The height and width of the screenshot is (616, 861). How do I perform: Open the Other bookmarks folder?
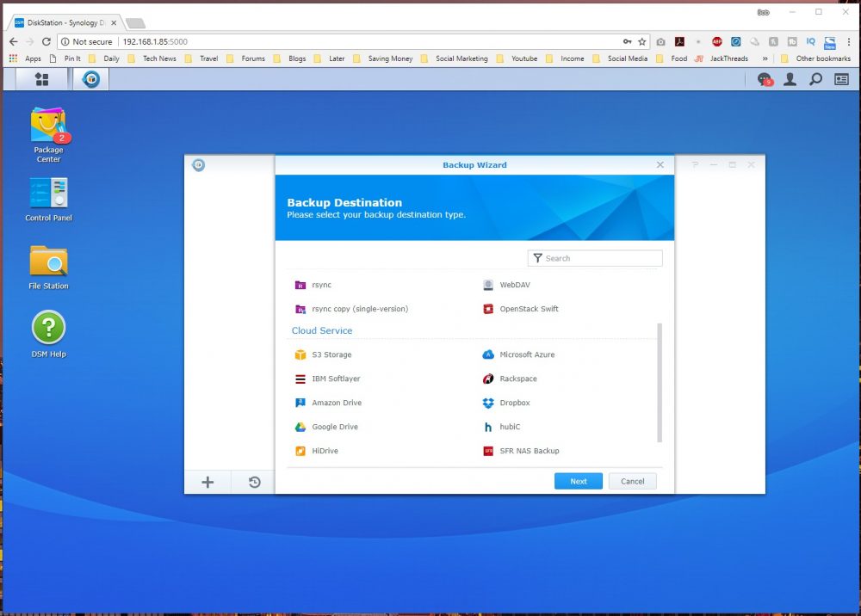(x=815, y=59)
